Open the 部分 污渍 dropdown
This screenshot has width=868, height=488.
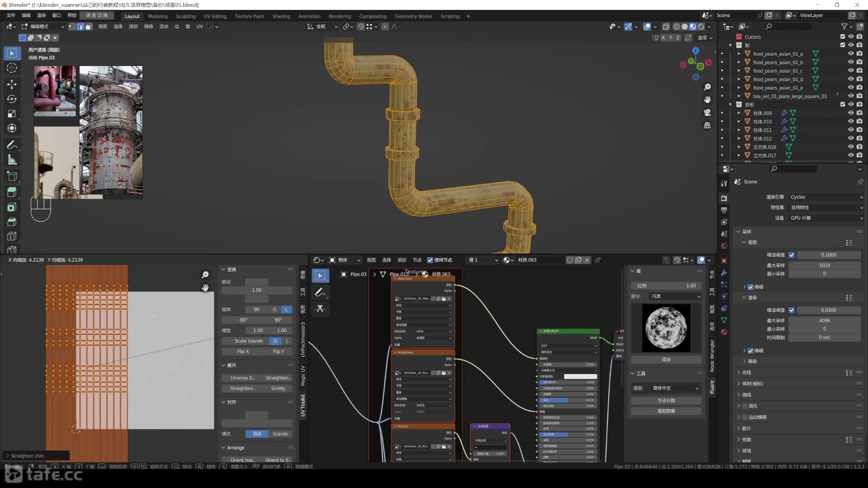pos(675,296)
